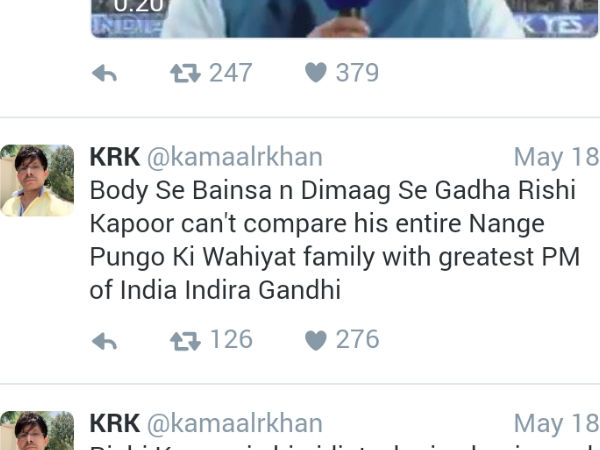Reply to the Indira Gandhi tweet

pos(104,340)
